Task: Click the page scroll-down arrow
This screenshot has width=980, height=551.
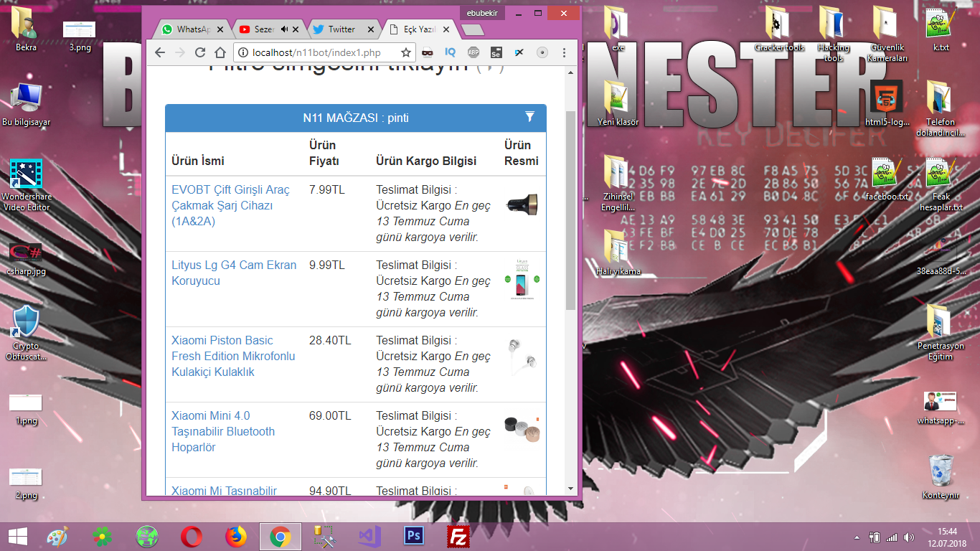Action: click(571, 488)
